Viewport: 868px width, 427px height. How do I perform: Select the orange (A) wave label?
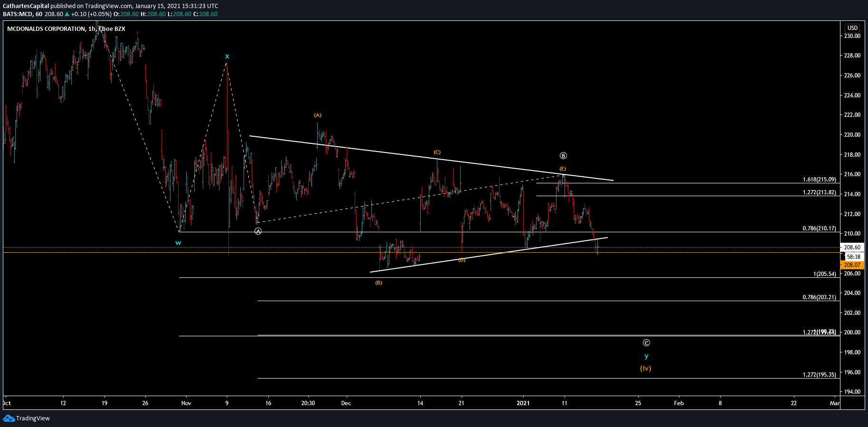[318, 115]
